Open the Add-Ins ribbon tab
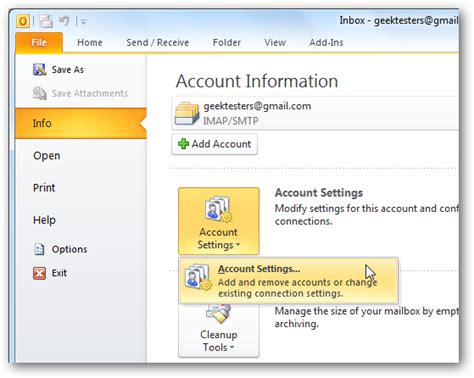This screenshot has width=474, height=378. pos(326,43)
